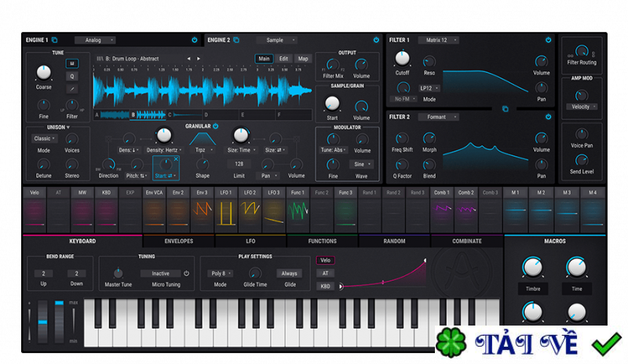628x364 pixels.
Task: Open the Sine modulator wave dropdown
Action: [x=362, y=164]
